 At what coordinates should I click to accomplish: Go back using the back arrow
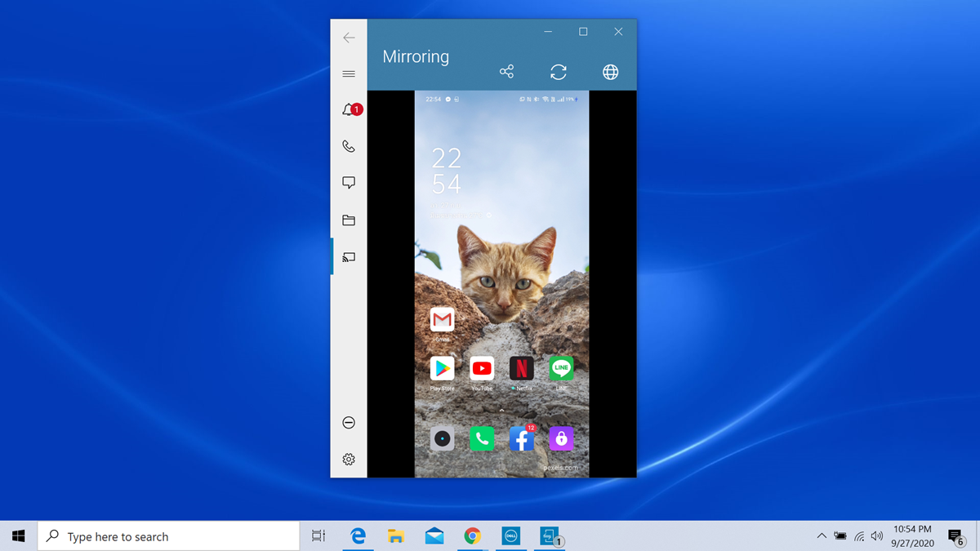coord(349,38)
